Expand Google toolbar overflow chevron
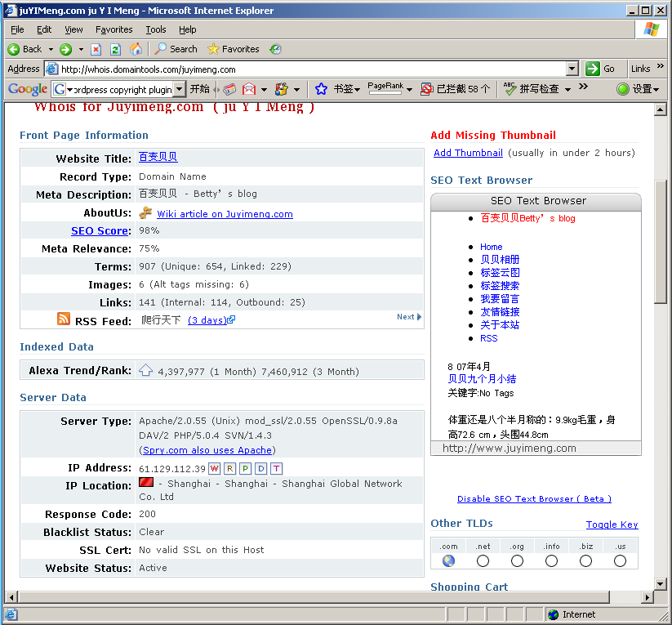Screen dimensions: 672x625 tap(583, 87)
